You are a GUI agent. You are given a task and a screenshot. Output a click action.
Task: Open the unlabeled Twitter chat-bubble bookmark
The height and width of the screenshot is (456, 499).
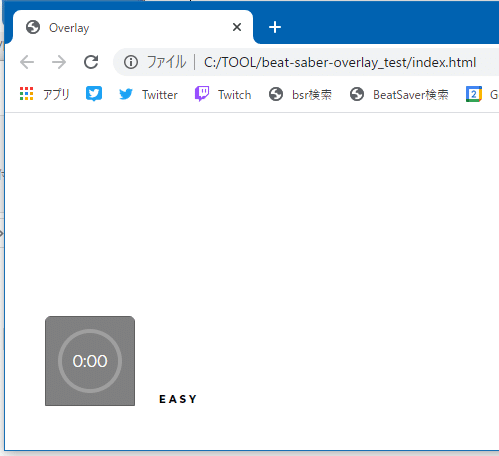pos(94,94)
